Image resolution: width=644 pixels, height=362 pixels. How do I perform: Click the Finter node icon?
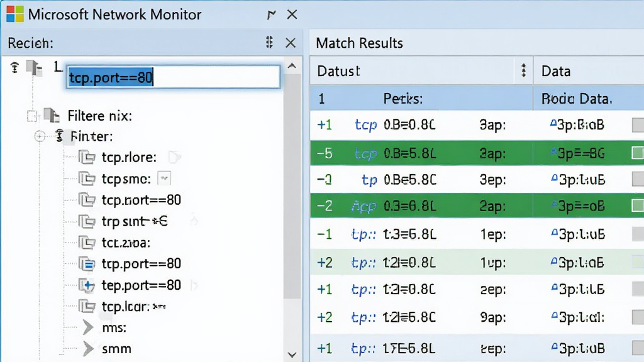tap(60, 136)
